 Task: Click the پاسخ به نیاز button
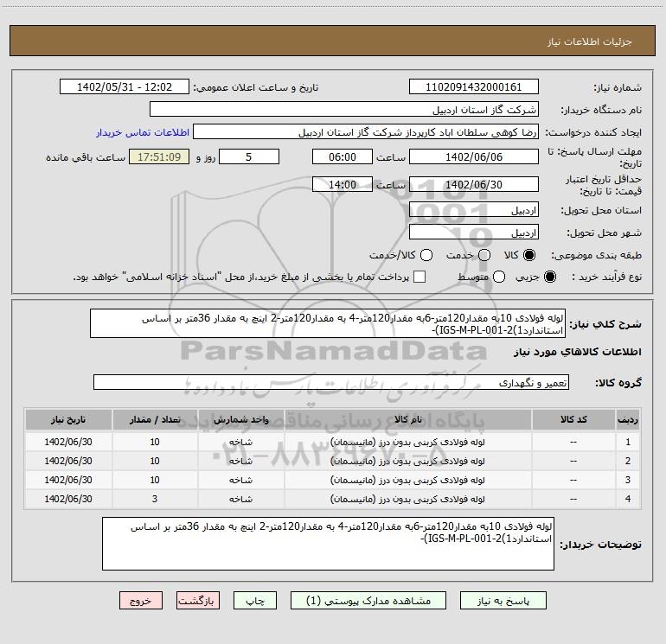pyautogui.click(x=503, y=601)
